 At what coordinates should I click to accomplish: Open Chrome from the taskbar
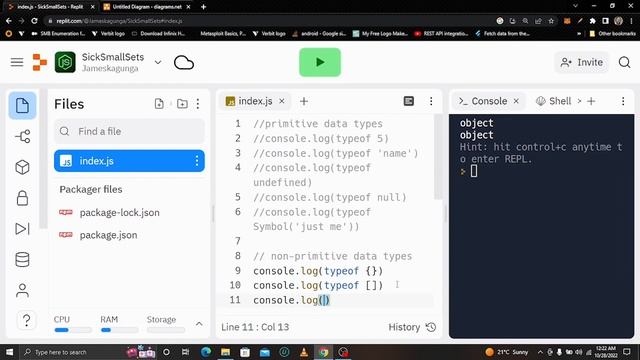pyautogui.click(x=324, y=352)
